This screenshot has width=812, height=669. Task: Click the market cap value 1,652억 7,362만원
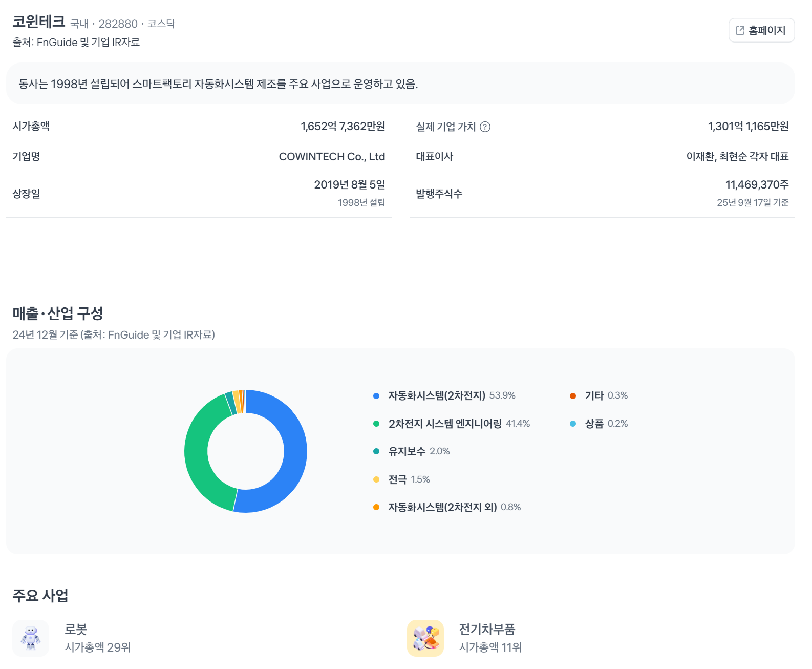tap(343, 127)
